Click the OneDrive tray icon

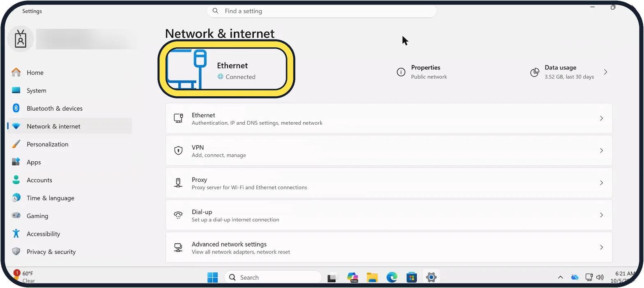(x=575, y=277)
